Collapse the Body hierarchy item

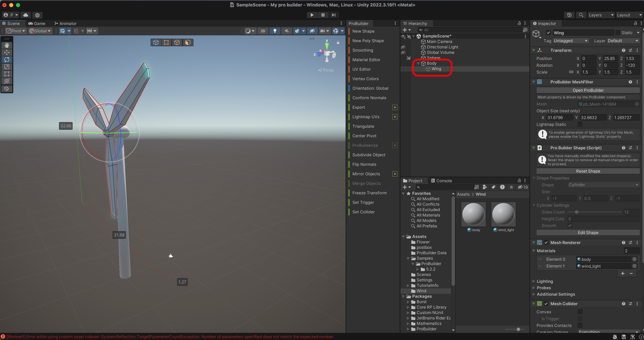click(x=418, y=64)
